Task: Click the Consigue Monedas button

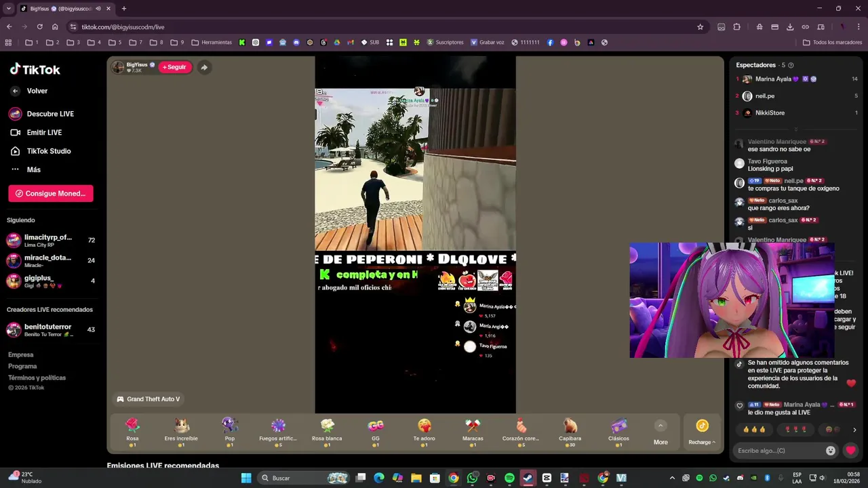Action: coord(51,194)
